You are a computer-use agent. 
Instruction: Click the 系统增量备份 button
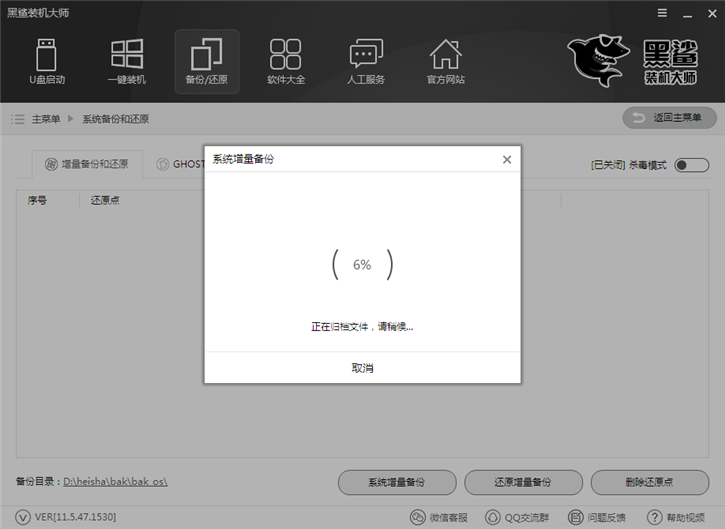[397, 482]
